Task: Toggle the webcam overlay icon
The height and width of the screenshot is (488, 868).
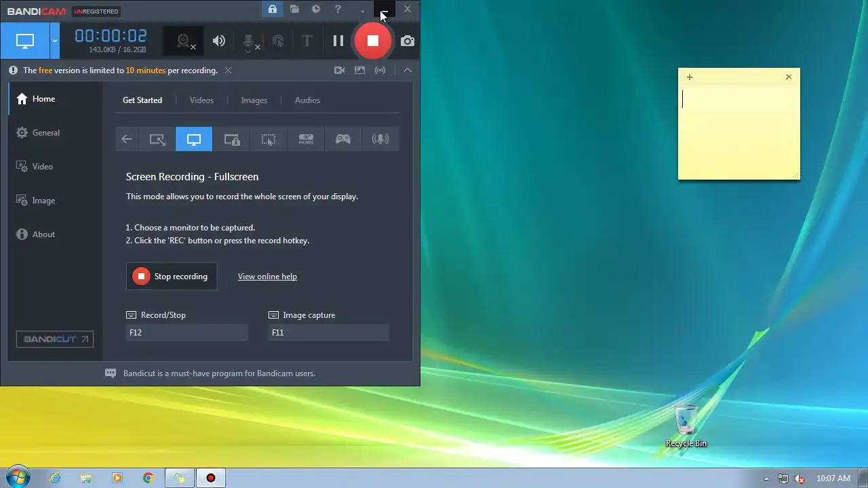Action: tap(184, 41)
